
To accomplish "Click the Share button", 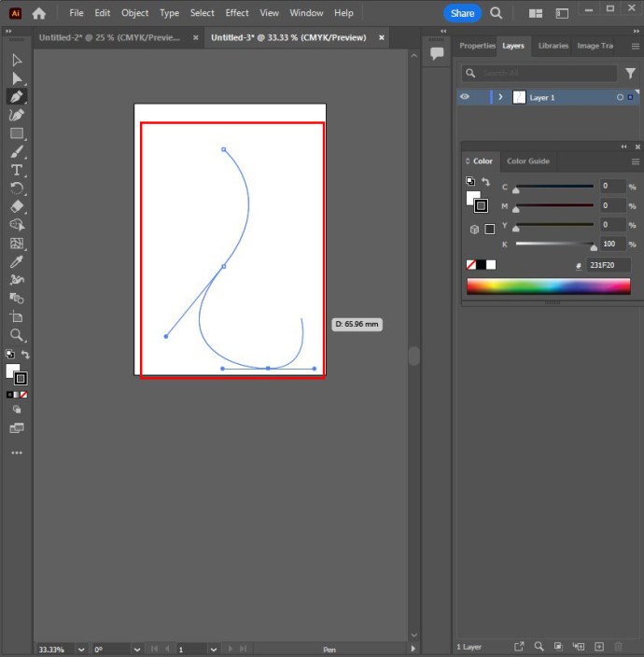I will [x=462, y=13].
